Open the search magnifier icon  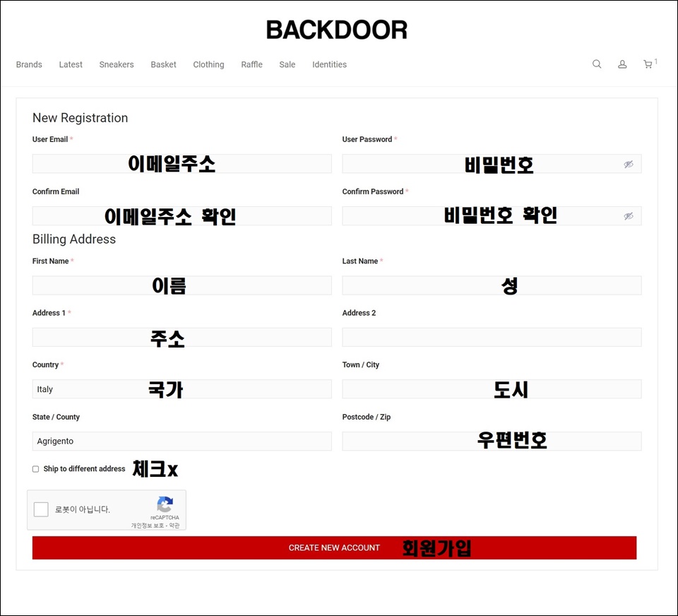point(597,64)
